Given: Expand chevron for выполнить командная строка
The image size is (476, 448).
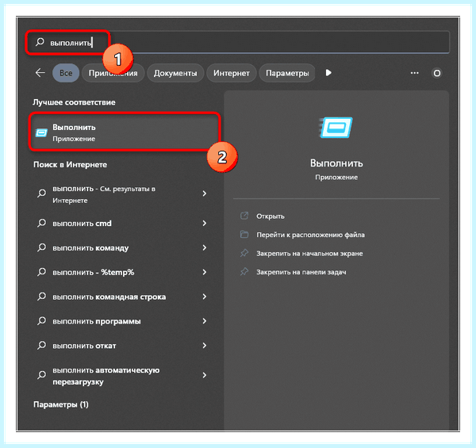Looking at the screenshot, I should coord(205,297).
